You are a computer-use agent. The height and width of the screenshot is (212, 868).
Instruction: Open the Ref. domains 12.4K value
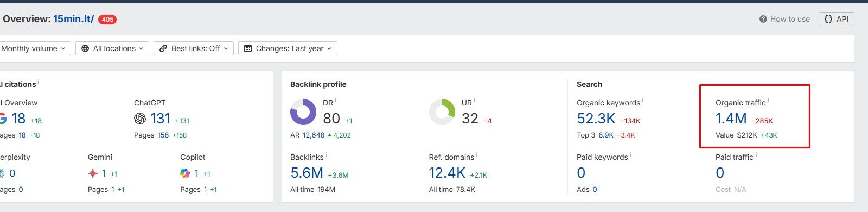(447, 173)
